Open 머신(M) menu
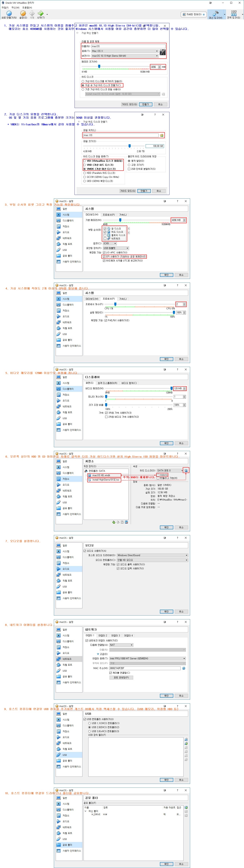Image resolution: width=244 pixels, height=868 pixels. click(16, 7)
